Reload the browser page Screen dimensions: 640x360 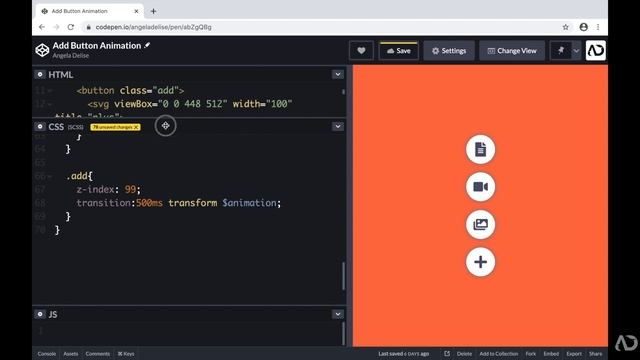tap(71, 27)
